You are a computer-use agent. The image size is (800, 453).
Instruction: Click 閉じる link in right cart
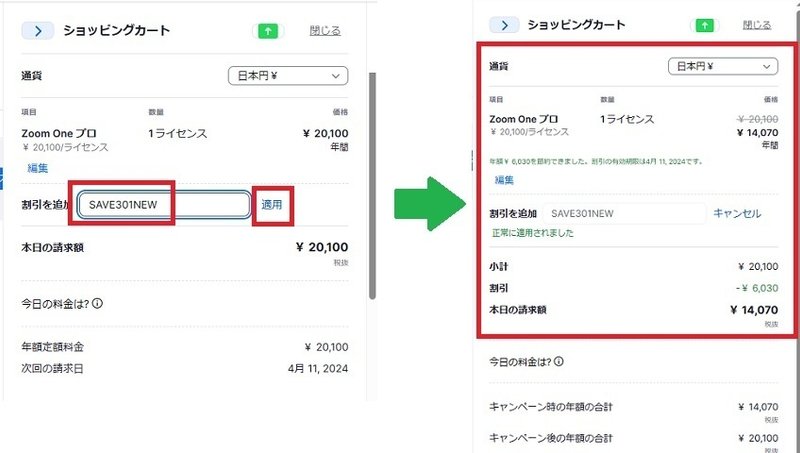coord(757,24)
